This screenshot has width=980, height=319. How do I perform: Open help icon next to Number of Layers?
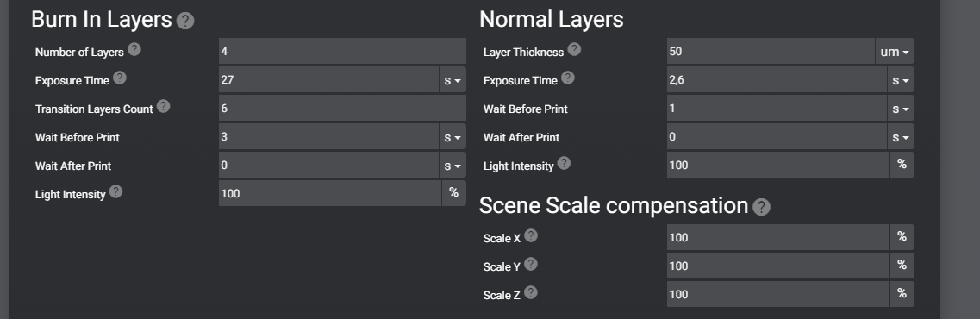click(134, 49)
